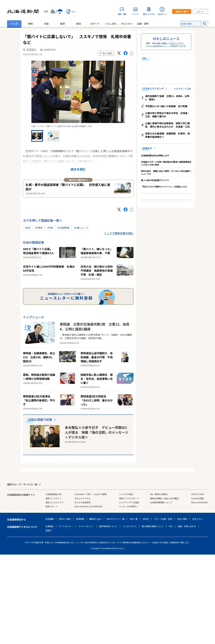Open the share icon under the article body
Image resolution: width=215 pixels, height=644 pixels.
132,209
